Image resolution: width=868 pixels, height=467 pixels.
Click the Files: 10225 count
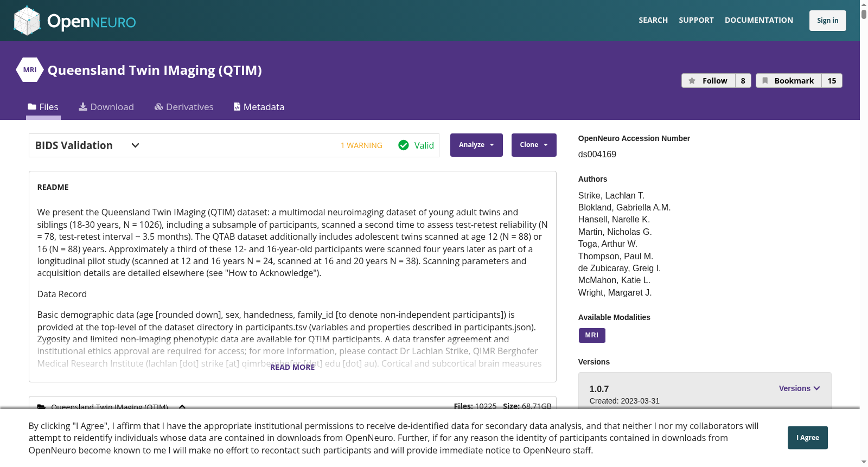tap(475, 406)
